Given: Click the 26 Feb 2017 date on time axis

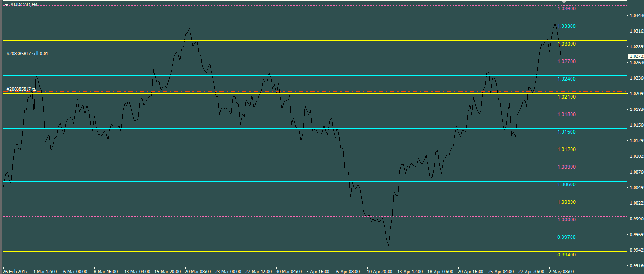Looking at the screenshot, I should click(x=15, y=272).
